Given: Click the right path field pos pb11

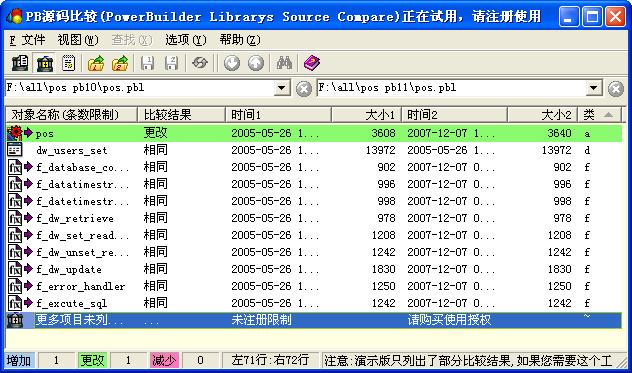Looking at the screenshot, I should [x=451, y=88].
